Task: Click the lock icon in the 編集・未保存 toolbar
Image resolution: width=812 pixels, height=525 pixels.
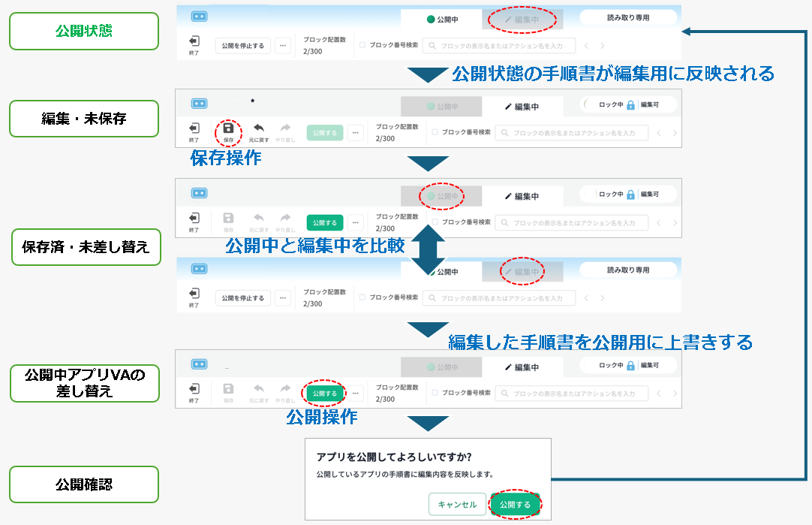Action: pos(630,106)
